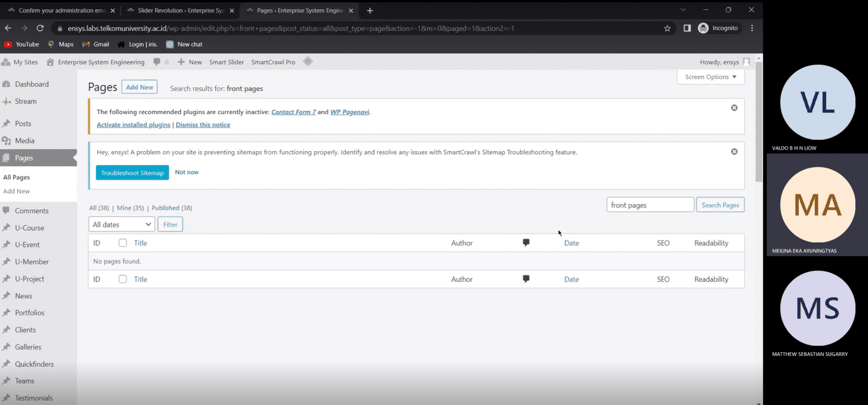The width and height of the screenshot is (868, 405).
Task: Click the Troubleshoot Sitemap button
Action: coord(132,172)
